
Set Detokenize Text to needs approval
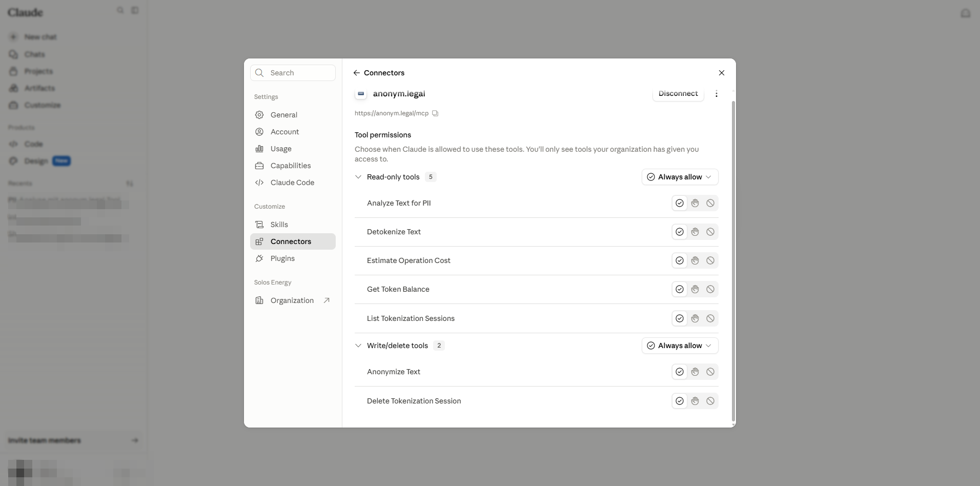[x=695, y=232]
